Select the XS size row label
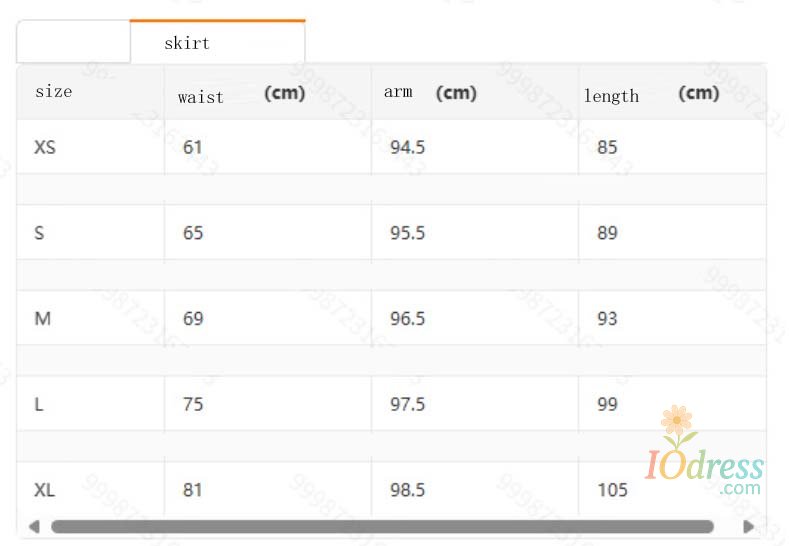Image resolution: width=789 pixels, height=546 pixels. tap(45, 147)
